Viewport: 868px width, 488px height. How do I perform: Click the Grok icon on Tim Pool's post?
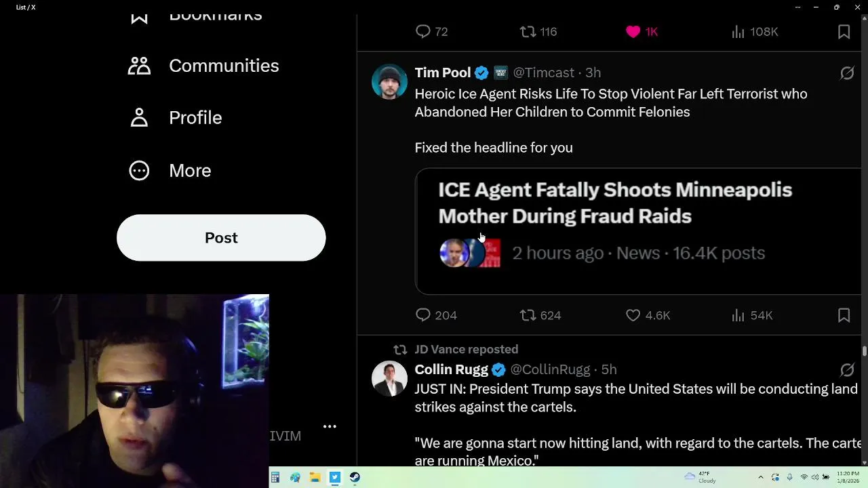point(847,73)
